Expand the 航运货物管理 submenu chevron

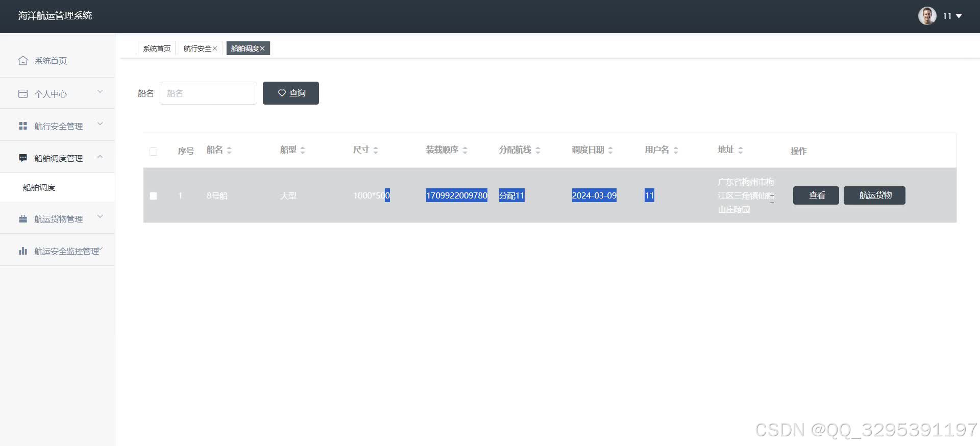point(100,217)
